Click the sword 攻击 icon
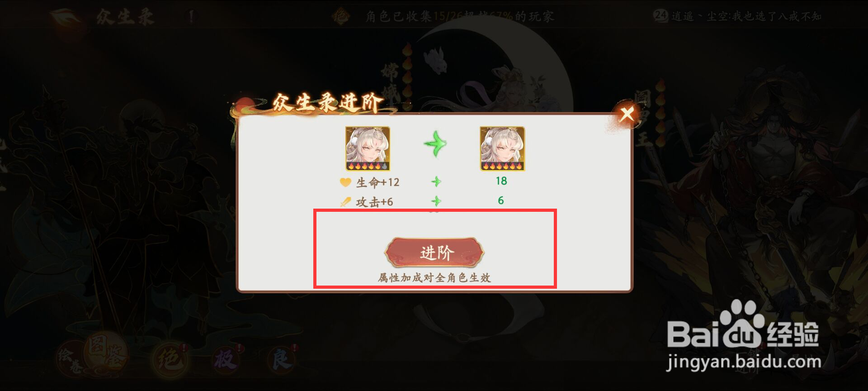Viewport: 868px width, 391px height. coord(345,202)
